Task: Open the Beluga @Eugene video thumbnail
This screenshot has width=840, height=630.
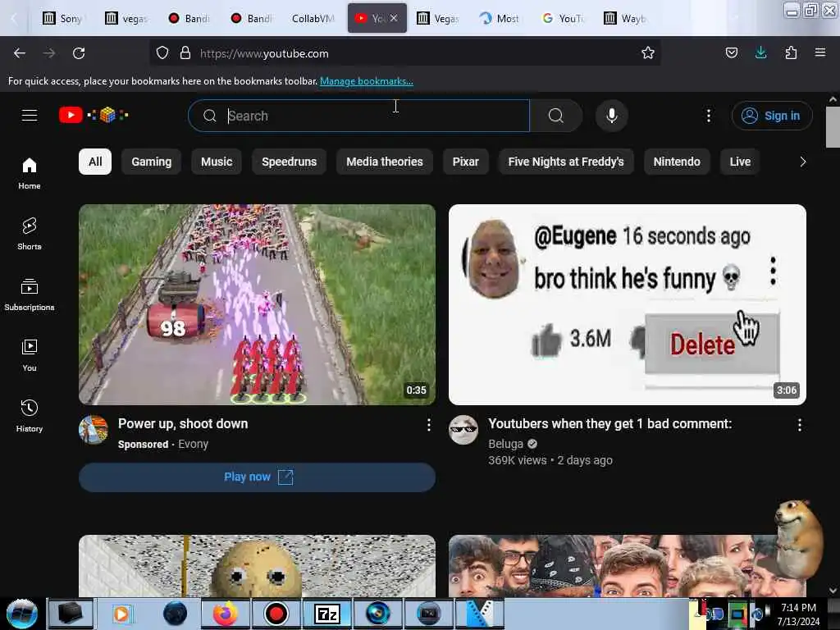Action: 628,304
